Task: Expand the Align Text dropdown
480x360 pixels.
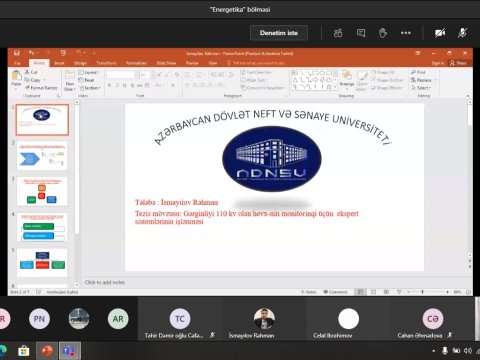Action: tap(253, 80)
